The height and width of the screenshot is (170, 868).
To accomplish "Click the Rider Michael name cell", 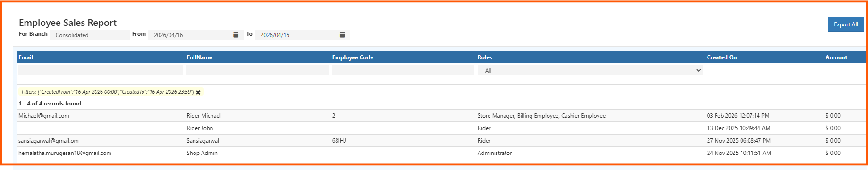I will pos(203,116).
